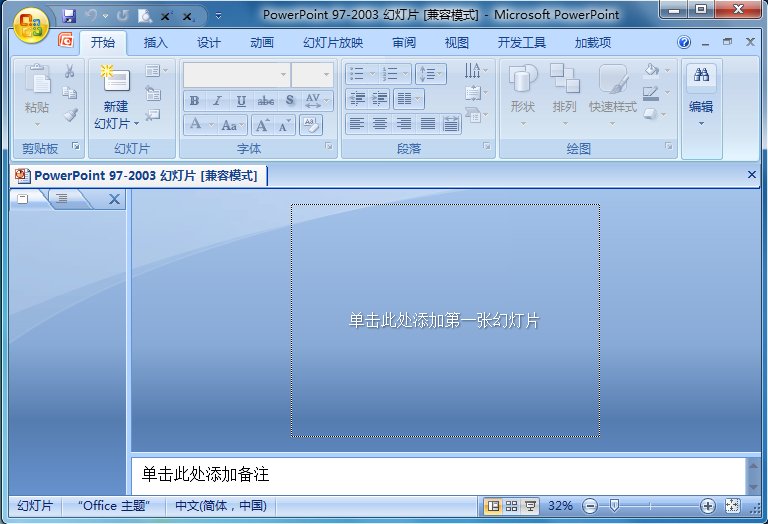Viewport: 768px width, 524px height.
Task: Open the Change Case Aa menu
Action: [x=232, y=125]
